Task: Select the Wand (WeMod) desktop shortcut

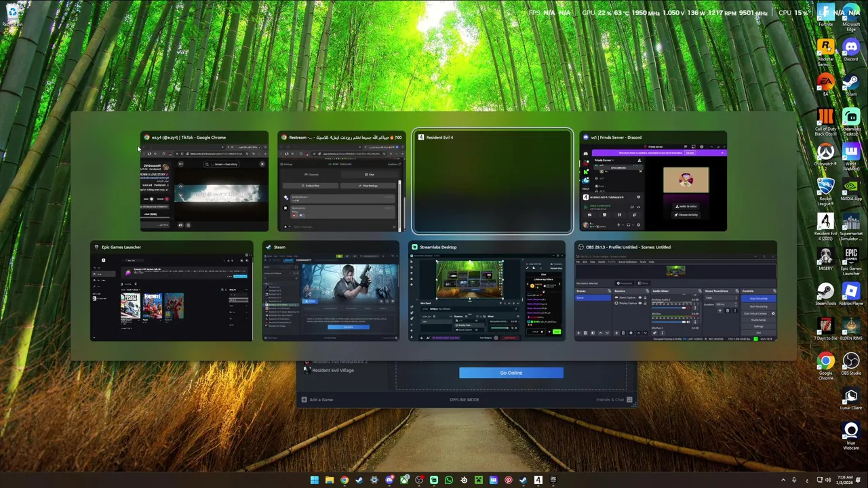Action: tap(851, 157)
